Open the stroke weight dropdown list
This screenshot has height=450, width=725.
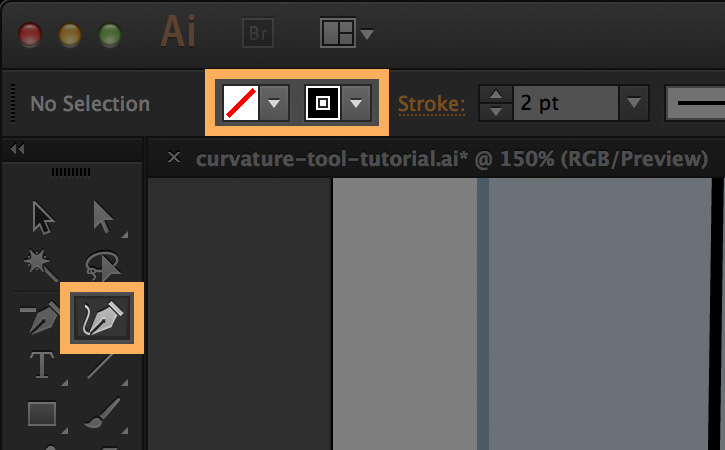(633, 103)
